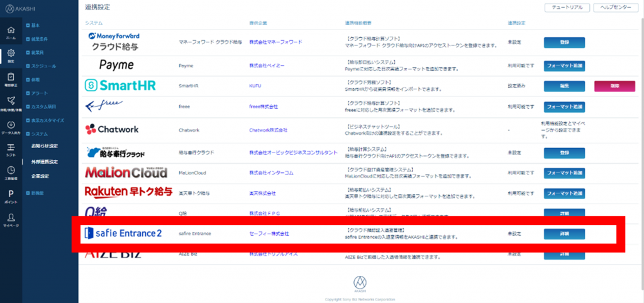
Task: Click the 編集 button in the SmartHR row
Action: pos(564,86)
